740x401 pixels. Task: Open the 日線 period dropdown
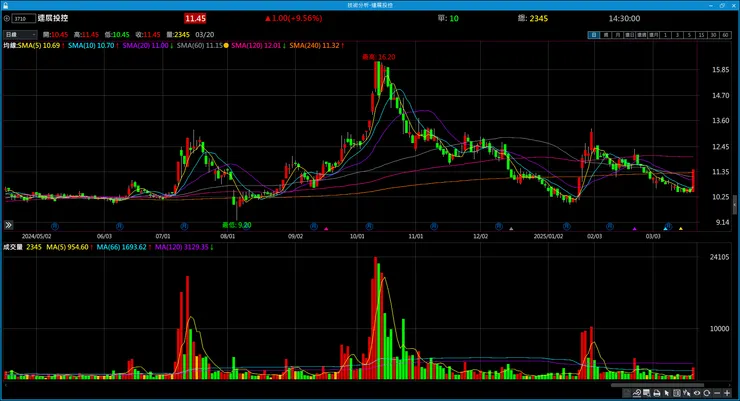[x=20, y=34]
